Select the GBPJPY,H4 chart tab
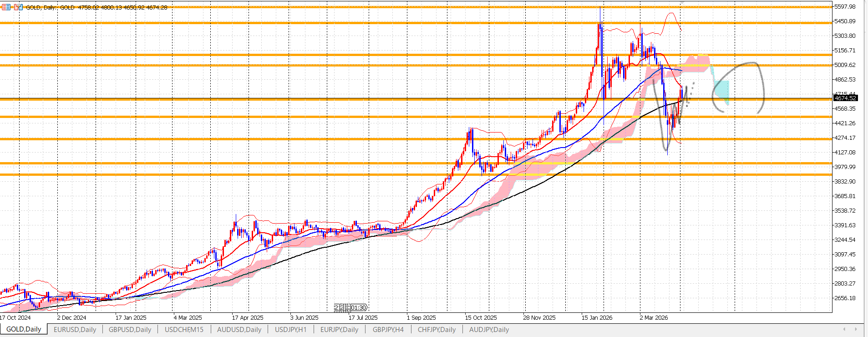Screen dimensions: 868x337 [x=388, y=330]
